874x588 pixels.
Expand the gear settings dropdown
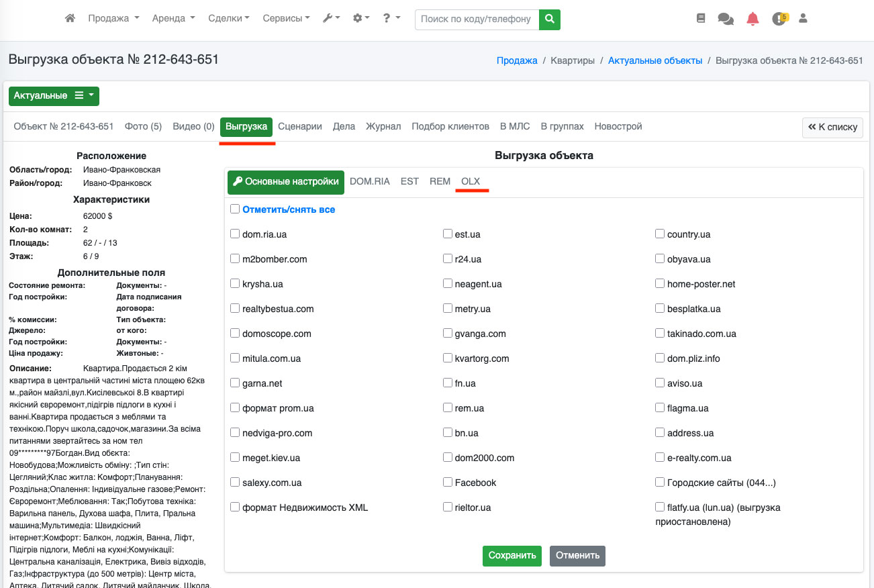(361, 19)
